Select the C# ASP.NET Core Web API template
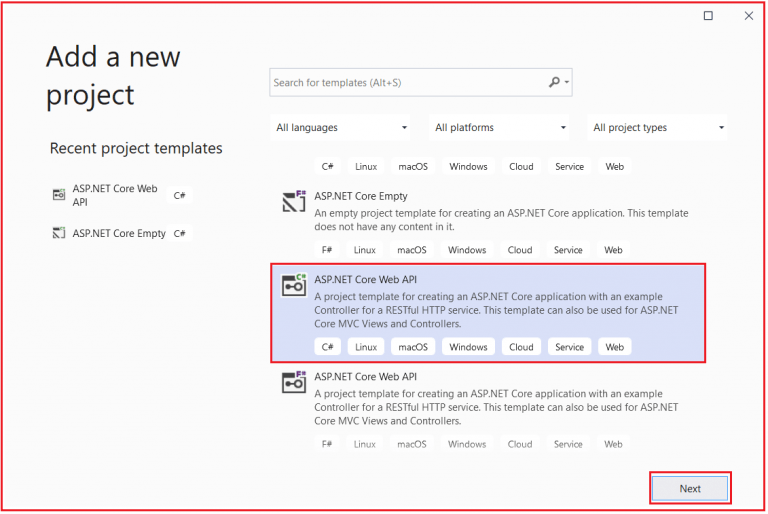768x514 pixels. 365,280
